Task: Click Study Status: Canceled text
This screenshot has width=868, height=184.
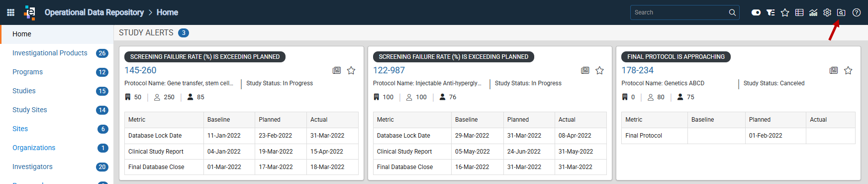Action: pos(774,83)
